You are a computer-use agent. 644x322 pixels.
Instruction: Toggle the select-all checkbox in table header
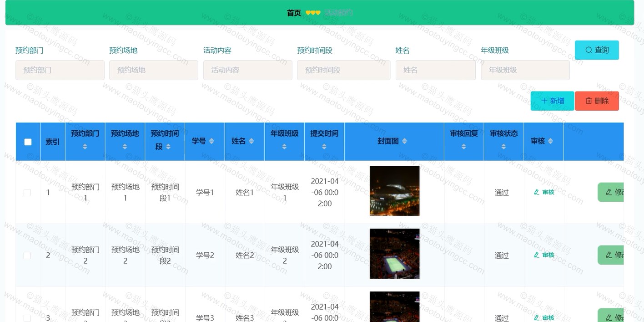click(x=28, y=142)
